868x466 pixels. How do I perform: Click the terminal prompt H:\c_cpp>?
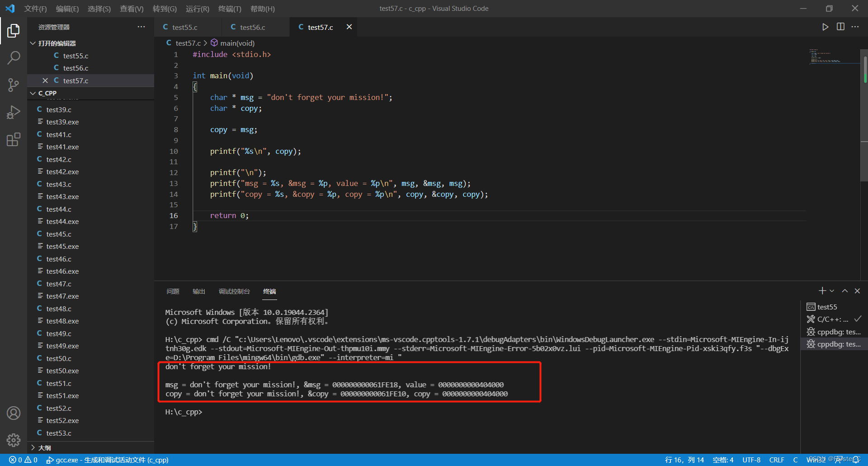184,412
